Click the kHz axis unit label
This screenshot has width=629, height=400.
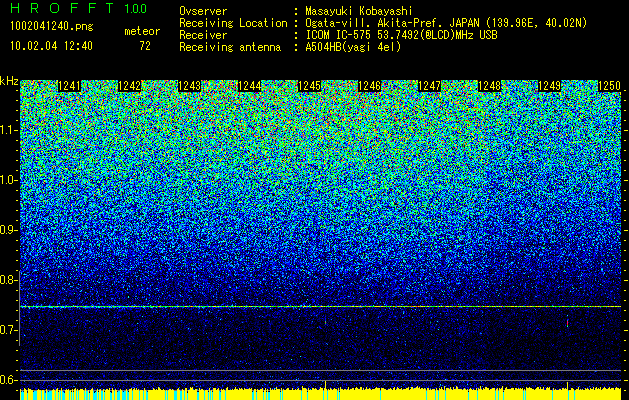(9, 81)
